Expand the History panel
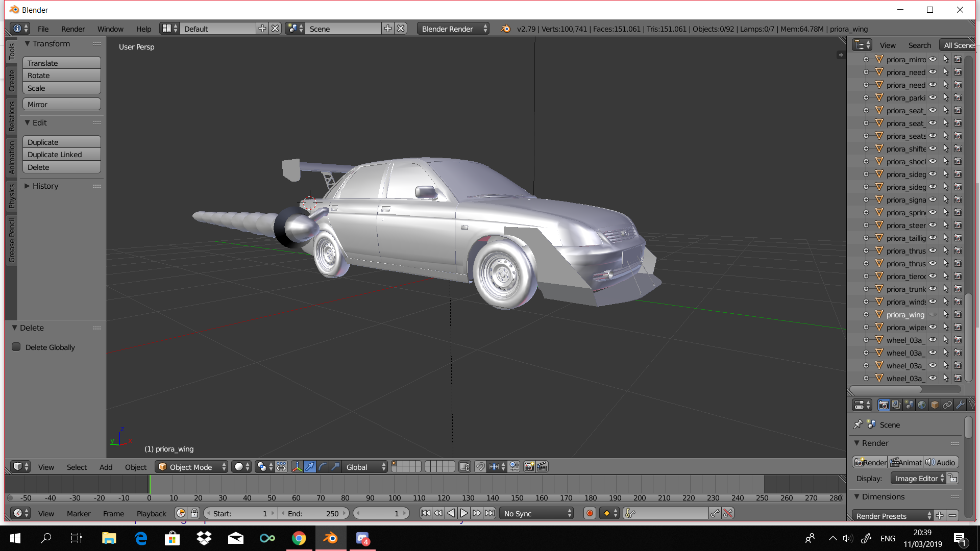Image resolution: width=980 pixels, height=551 pixels. (x=45, y=186)
